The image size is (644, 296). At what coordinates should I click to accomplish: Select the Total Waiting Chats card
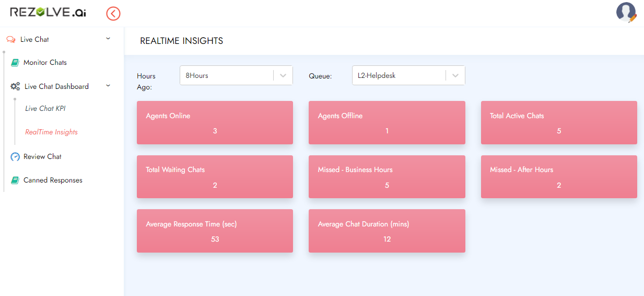215,177
